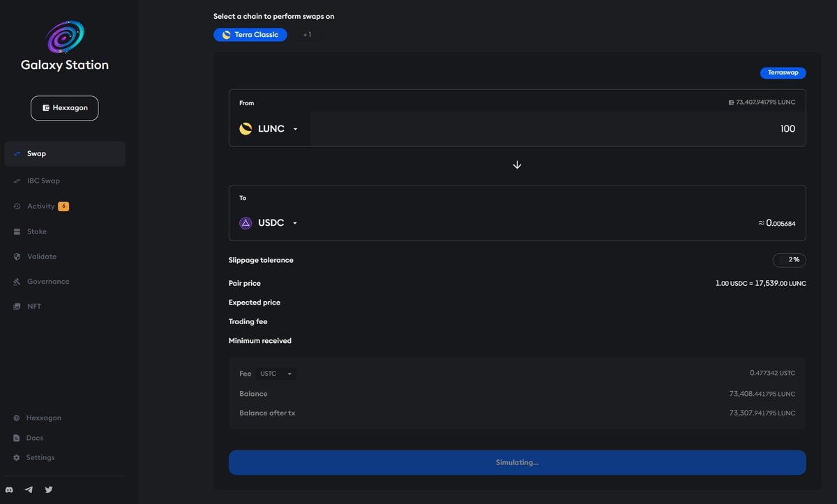This screenshot has width=837, height=504.
Task: Click the Terraswap badge button
Action: tap(783, 72)
